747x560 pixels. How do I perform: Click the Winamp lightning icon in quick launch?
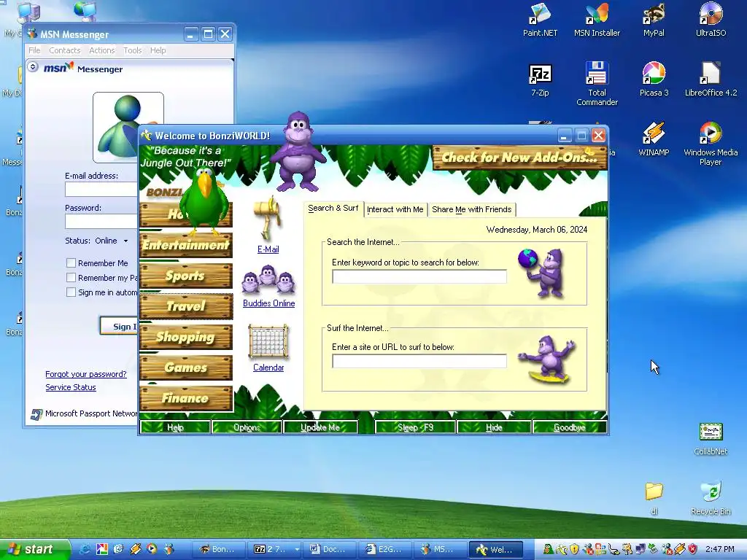pyautogui.click(x=135, y=549)
